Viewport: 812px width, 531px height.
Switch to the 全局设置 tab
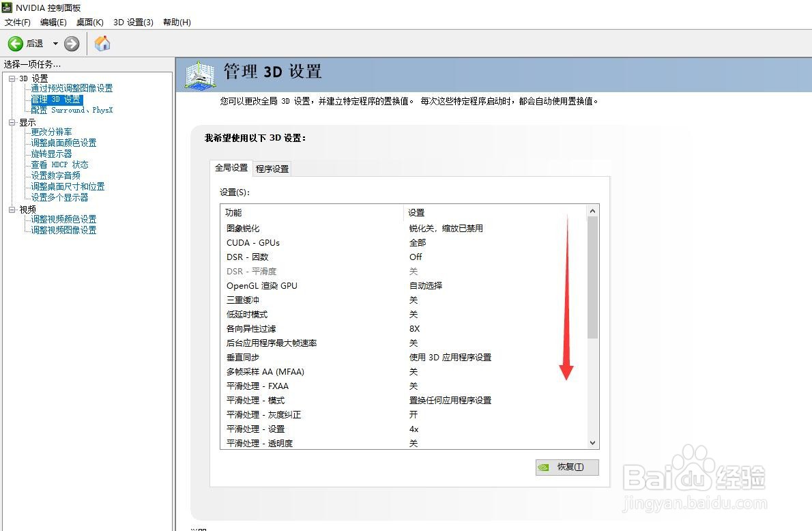coord(231,168)
